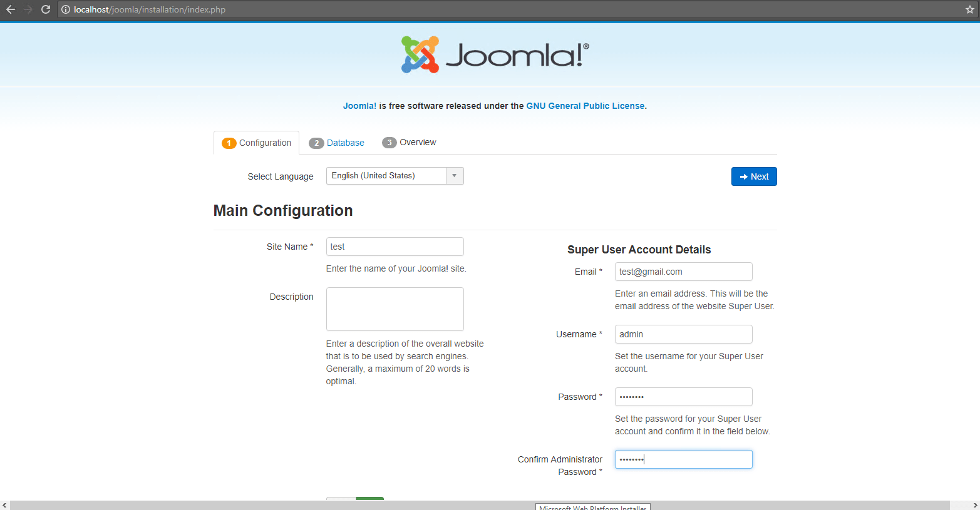Click the text 'Enter the name of your Joomla! site.'
The height and width of the screenshot is (510, 980).
point(396,268)
